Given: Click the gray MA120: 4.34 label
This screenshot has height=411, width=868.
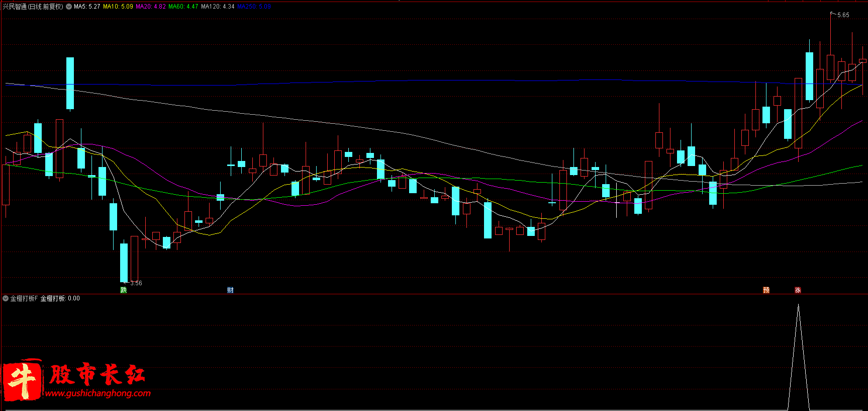Looking at the screenshot, I should click(218, 7).
